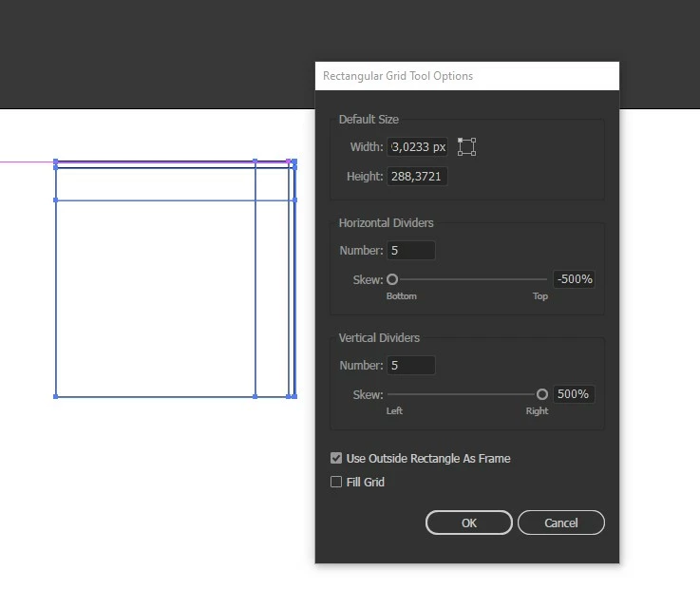
Task: Click the 500% vertical skew value field
Action: [x=574, y=394]
